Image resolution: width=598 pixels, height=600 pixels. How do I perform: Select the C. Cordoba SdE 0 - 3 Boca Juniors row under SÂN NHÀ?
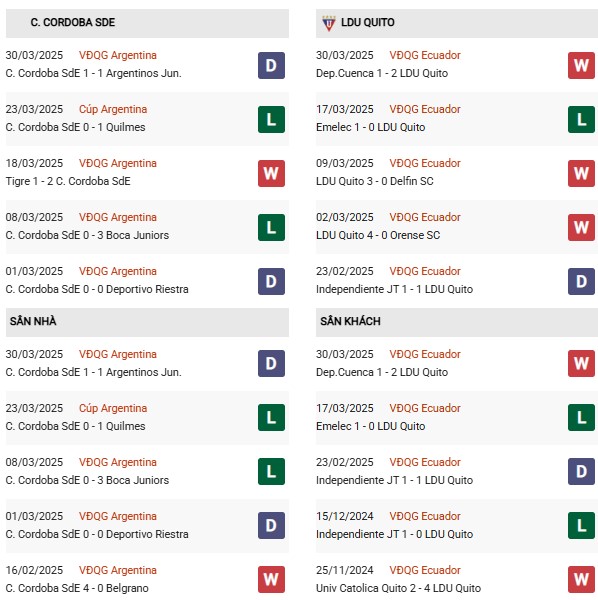(x=147, y=472)
